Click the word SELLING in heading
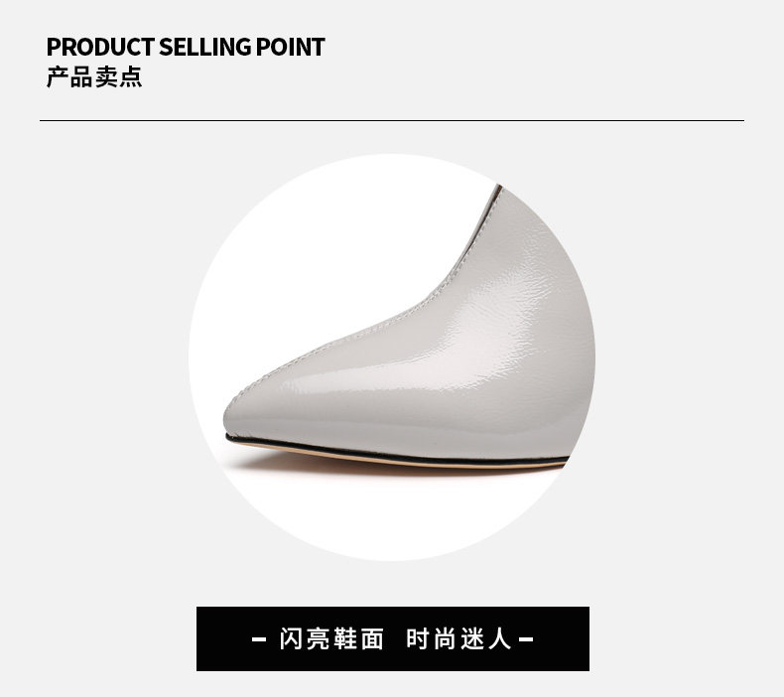The image size is (784, 697). pos(205,47)
